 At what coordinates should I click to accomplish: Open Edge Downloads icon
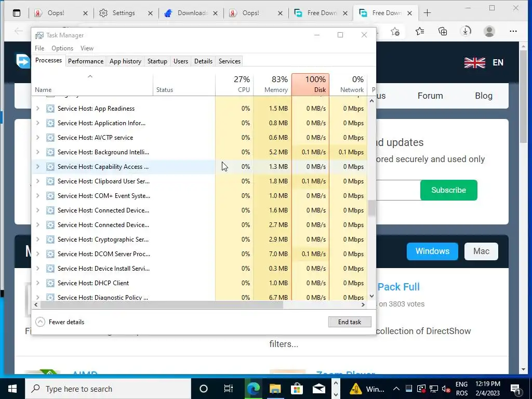click(x=466, y=31)
